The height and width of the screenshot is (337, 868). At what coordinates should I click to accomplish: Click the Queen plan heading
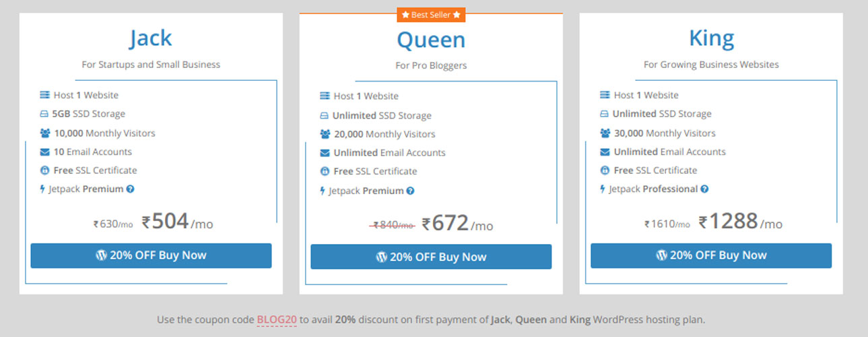431,40
